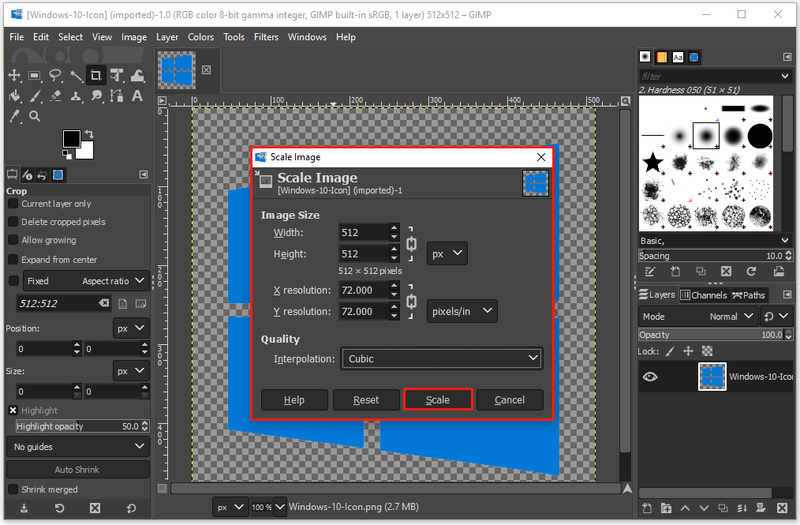Click the Scale button
Viewport: 800px width, 525px height.
tap(438, 399)
